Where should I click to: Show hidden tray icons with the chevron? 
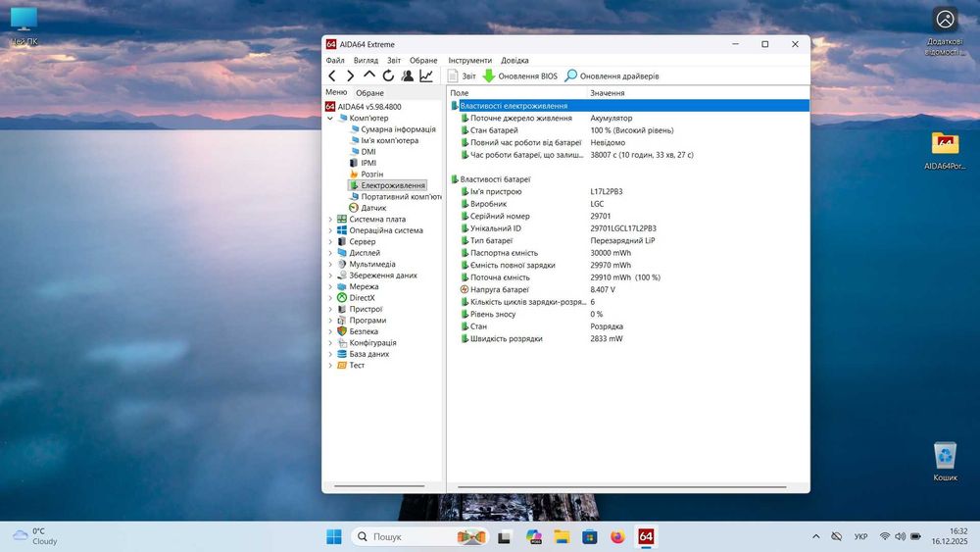coord(815,536)
